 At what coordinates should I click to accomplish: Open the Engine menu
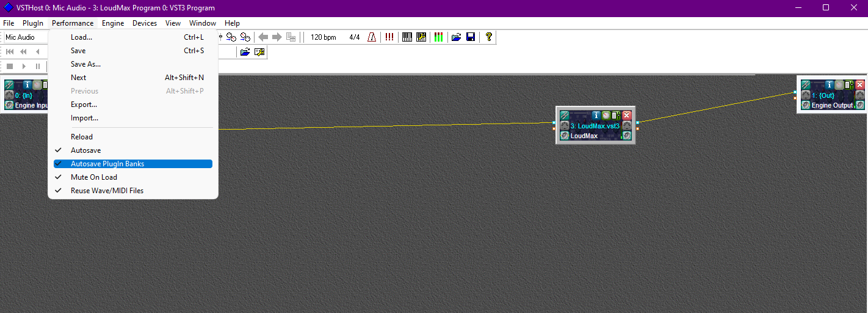(113, 23)
